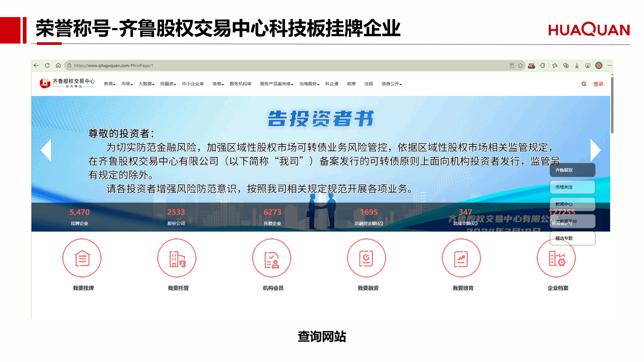This screenshot has width=644, height=362.
Task: Click the 齐鲁展宣 side button
Action: point(572,170)
